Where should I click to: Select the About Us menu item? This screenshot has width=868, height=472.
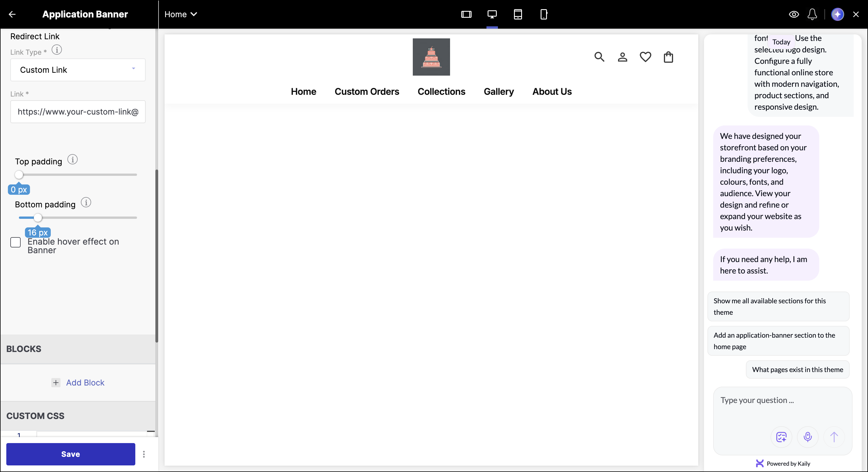552,92
